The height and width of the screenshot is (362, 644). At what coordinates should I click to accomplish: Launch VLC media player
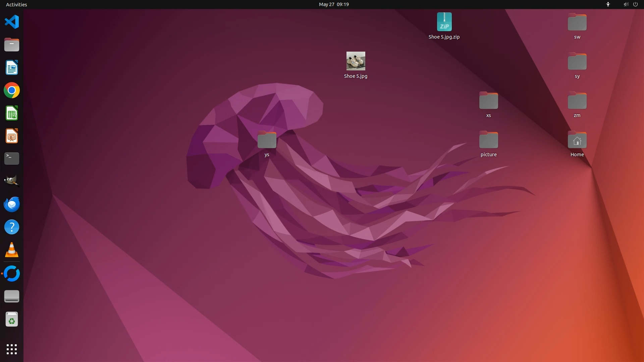click(12, 250)
